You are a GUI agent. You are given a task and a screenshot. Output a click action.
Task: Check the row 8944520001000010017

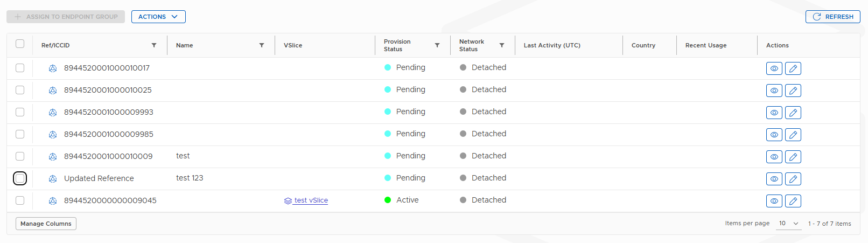click(x=20, y=68)
